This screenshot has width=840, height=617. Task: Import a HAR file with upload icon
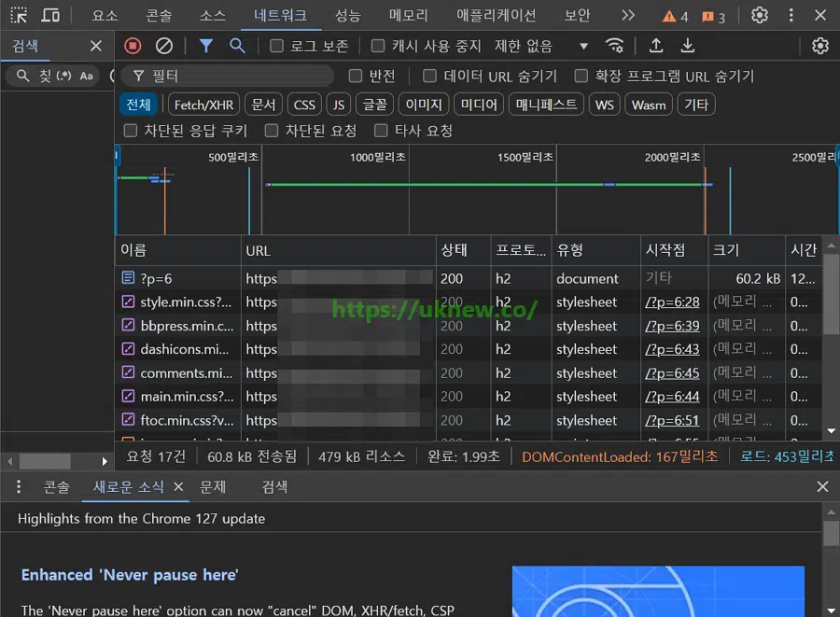pyautogui.click(x=656, y=46)
